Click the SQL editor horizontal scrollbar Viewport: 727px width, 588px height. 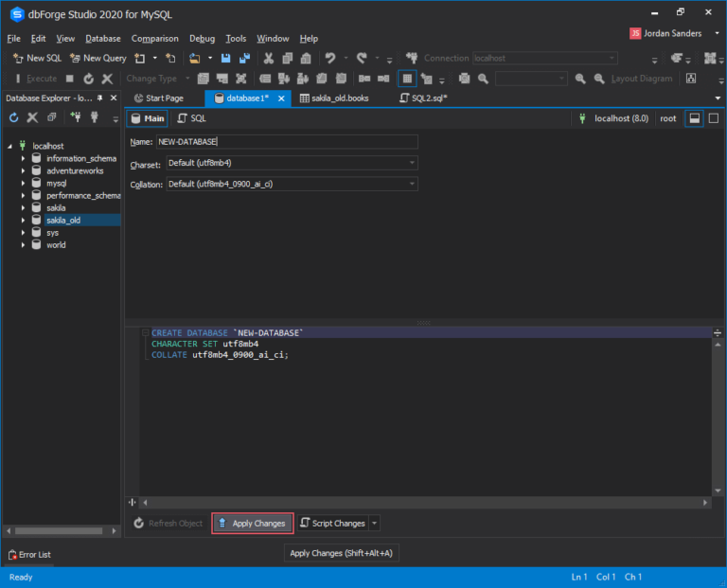tap(425, 502)
